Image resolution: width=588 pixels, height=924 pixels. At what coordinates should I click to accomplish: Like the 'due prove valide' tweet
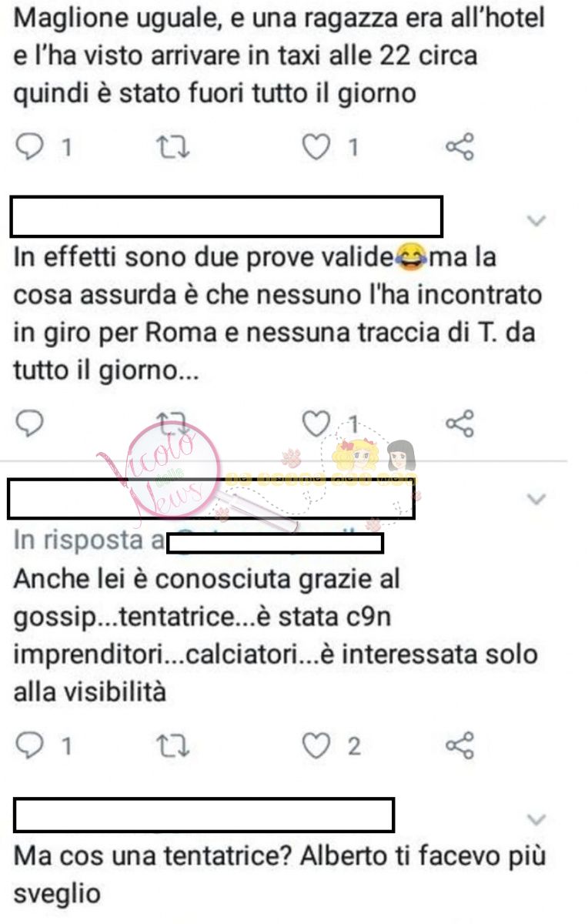[x=315, y=423]
